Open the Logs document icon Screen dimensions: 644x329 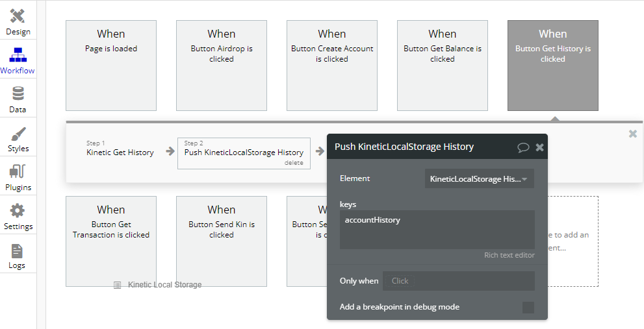[18, 251]
